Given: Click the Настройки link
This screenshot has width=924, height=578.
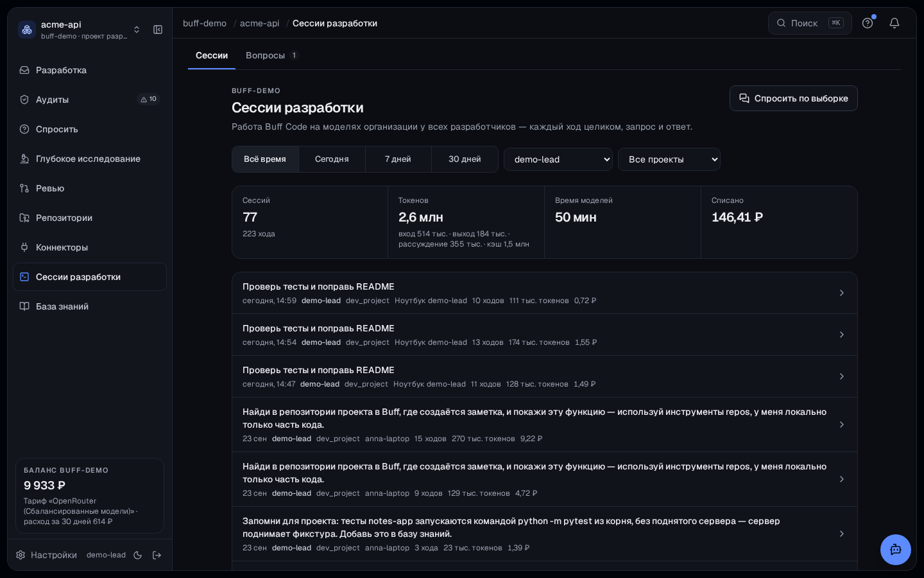Looking at the screenshot, I should pyautogui.click(x=46, y=555).
